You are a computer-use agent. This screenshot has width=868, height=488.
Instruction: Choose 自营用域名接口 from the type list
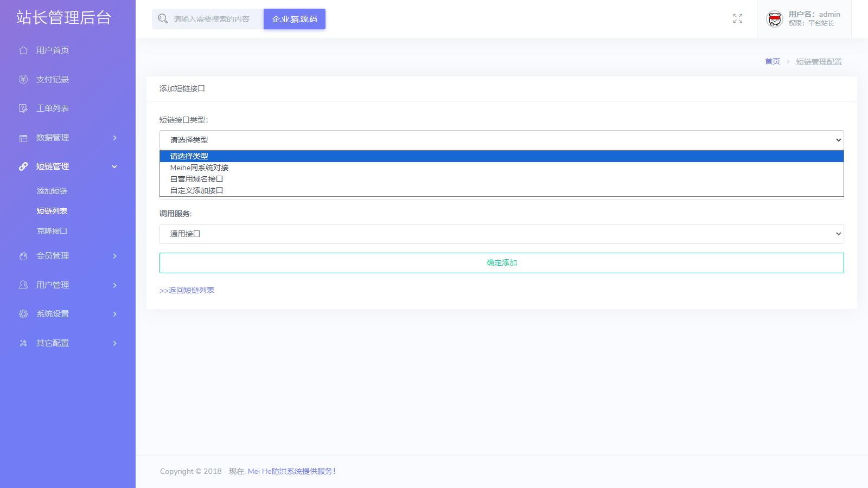point(196,179)
